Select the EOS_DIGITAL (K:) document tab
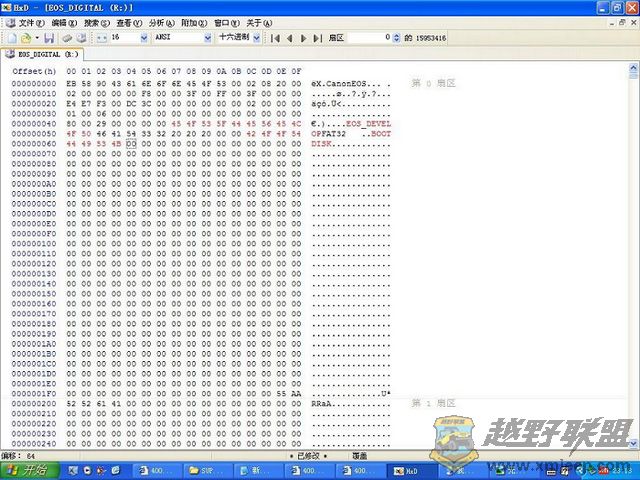640x480 pixels. point(44,53)
